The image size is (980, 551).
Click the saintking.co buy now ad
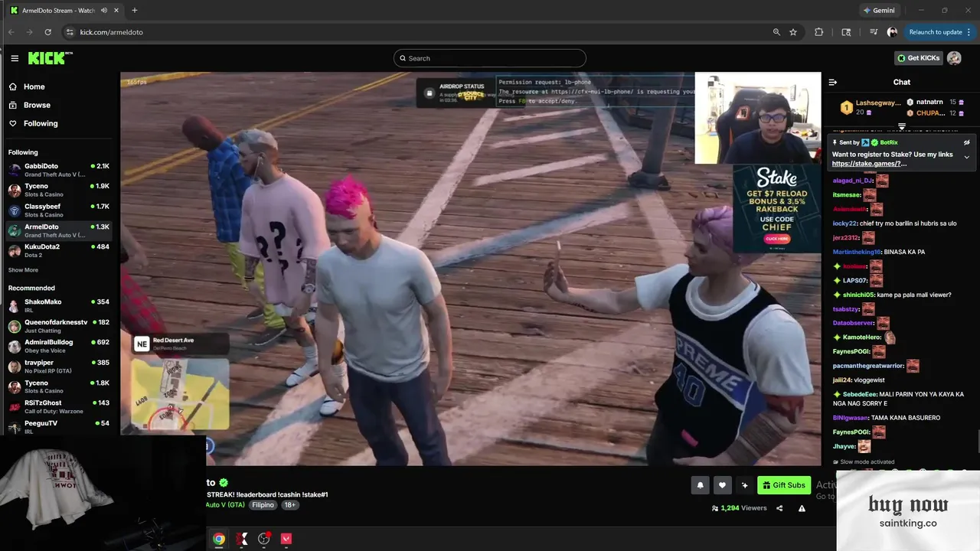click(x=908, y=510)
